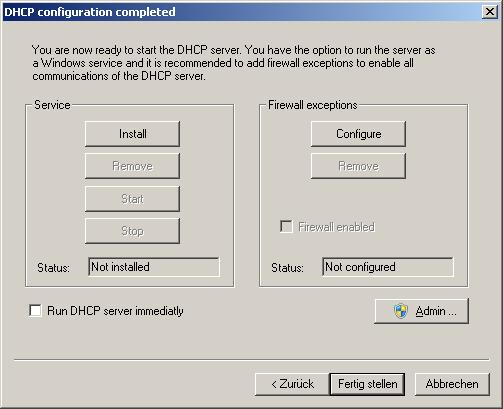Click Remove in the Service group
Screen dimensions: 503x409
pos(132,166)
